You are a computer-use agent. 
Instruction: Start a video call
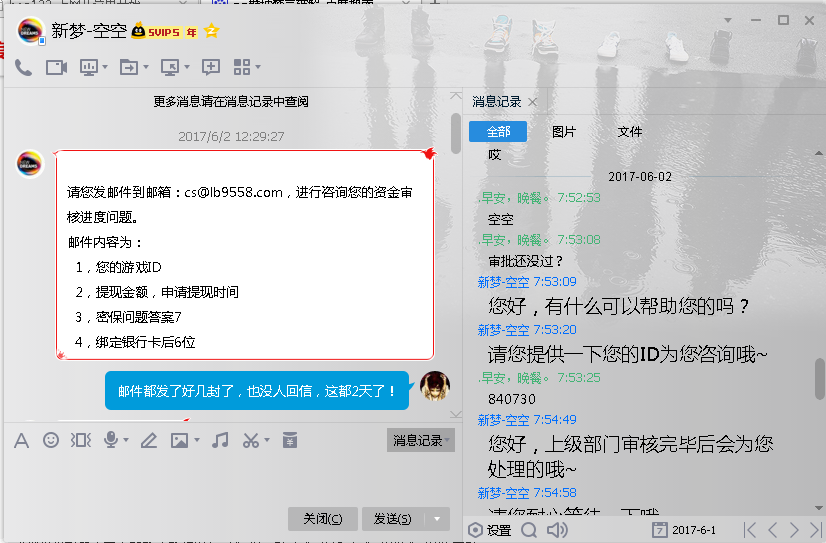click(x=56, y=67)
